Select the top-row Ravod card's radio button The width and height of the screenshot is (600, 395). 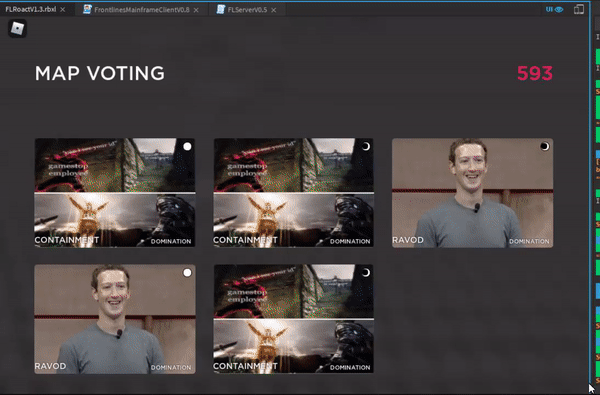[545, 146]
